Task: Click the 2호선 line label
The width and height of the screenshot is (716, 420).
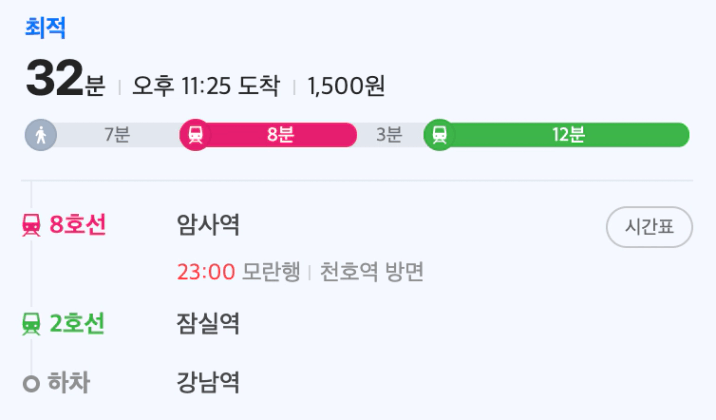Action: point(77,324)
